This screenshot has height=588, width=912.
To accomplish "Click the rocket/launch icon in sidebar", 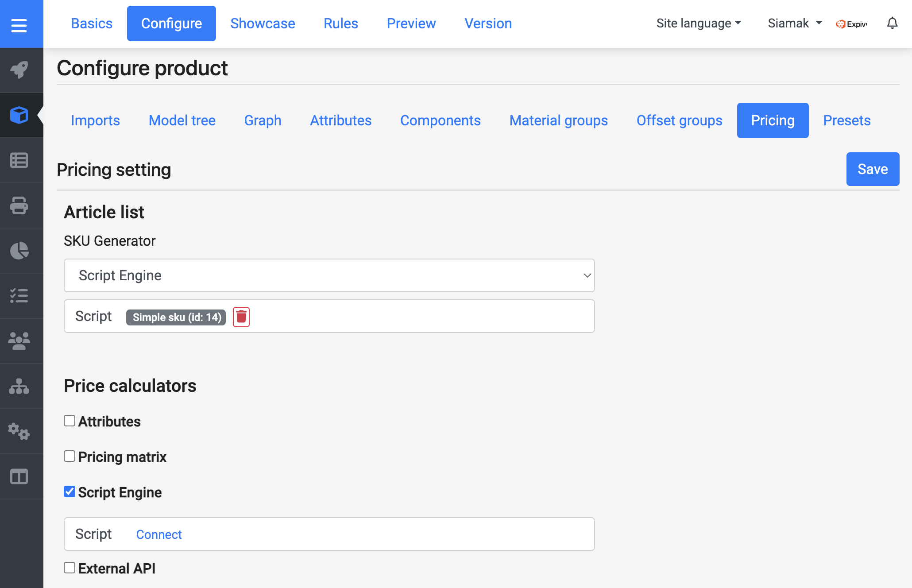I will click(x=20, y=69).
